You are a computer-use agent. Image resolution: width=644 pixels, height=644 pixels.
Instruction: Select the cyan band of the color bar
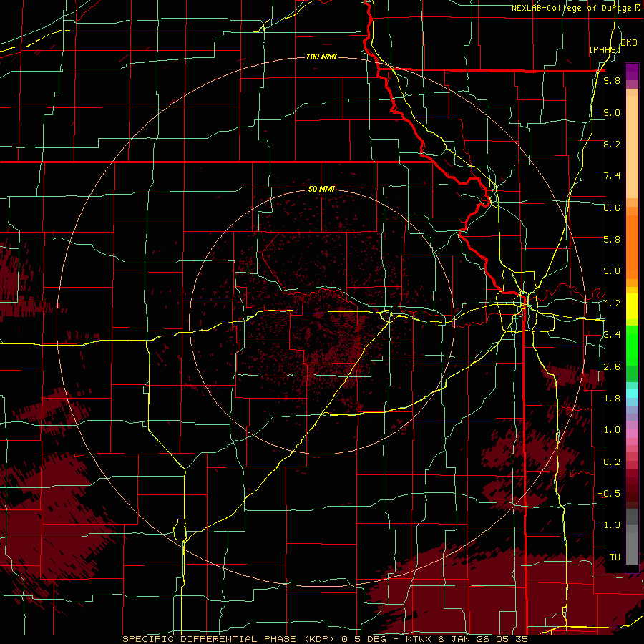tap(632, 394)
